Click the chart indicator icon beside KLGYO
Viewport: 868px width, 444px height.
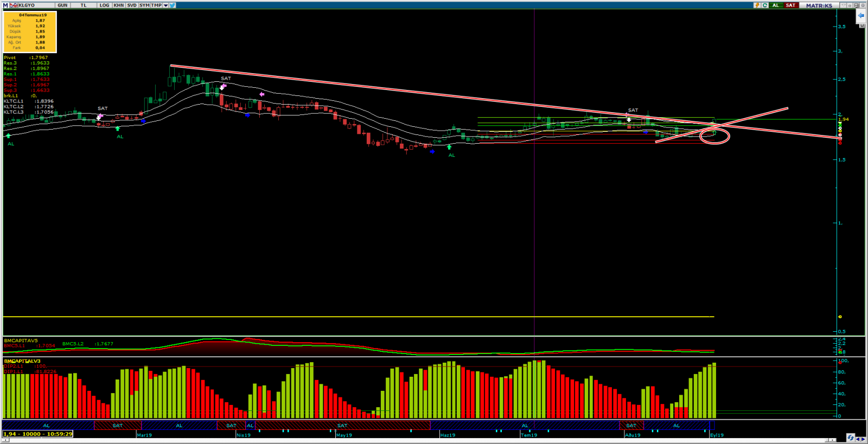click(x=14, y=5)
